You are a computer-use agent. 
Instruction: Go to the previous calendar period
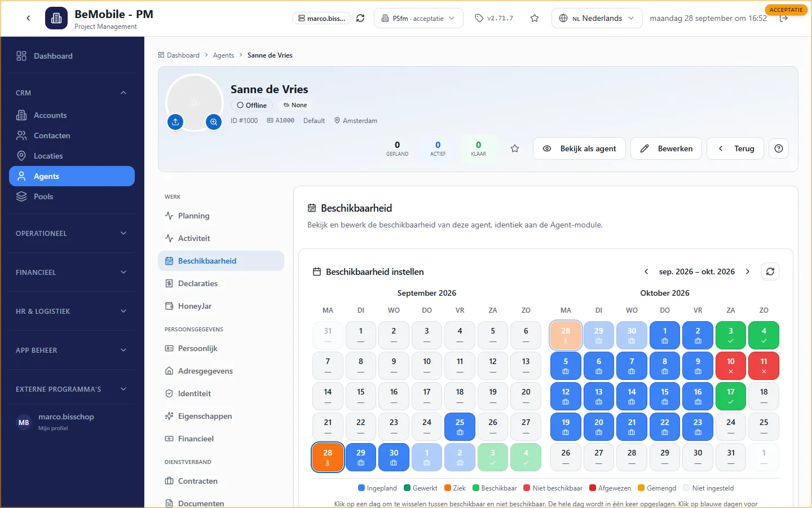[646, 271]
